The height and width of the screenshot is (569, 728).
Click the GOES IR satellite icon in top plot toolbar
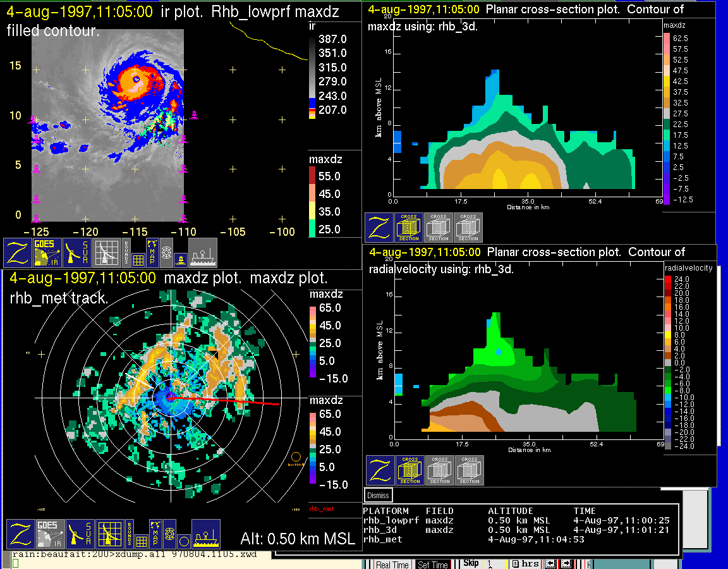tap(48, 253)
